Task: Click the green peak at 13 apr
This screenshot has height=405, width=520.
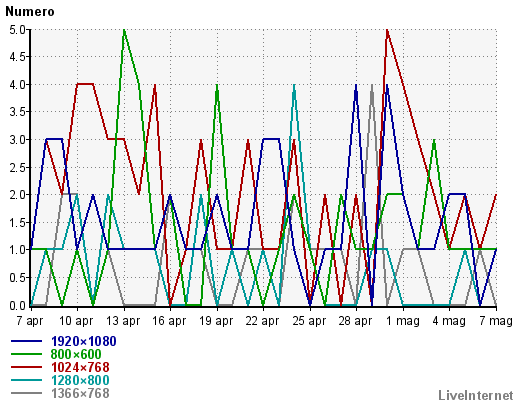Action: point(124,30)
